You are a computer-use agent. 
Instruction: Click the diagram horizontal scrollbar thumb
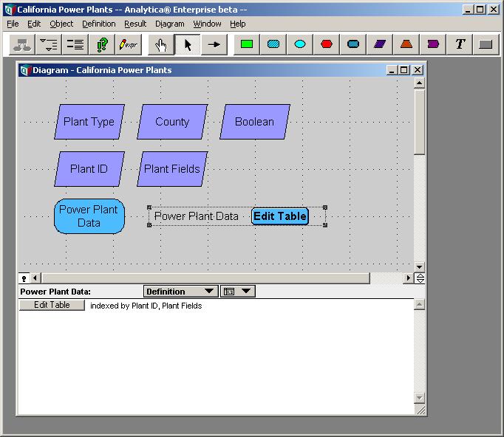tap(205, 278)
